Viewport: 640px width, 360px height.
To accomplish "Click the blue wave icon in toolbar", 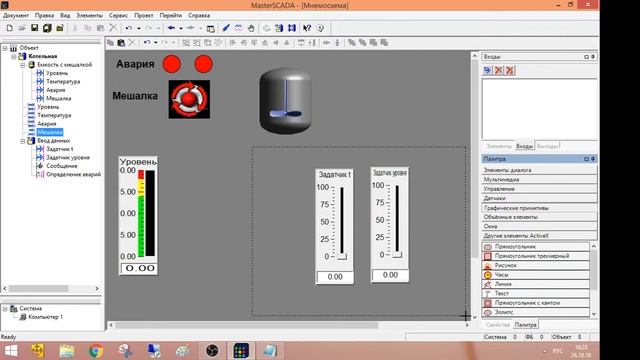I will (238, 28).
